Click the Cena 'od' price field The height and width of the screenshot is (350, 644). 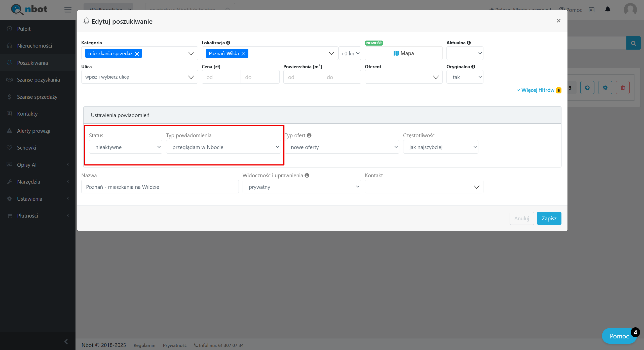(221, 77)
